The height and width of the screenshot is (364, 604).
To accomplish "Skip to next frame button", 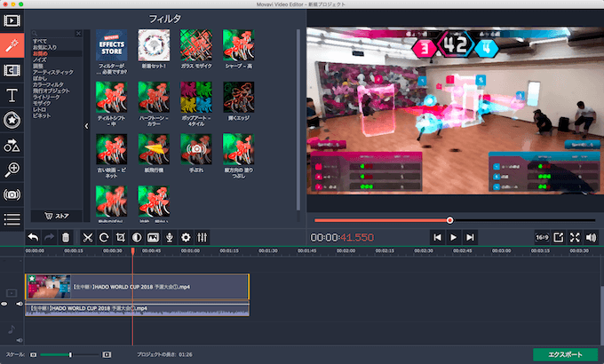I will 470,238.
